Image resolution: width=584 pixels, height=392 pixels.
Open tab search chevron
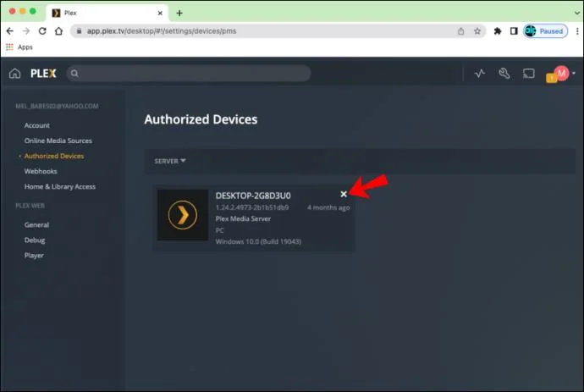pyautogui.click(x=577, y=13)
